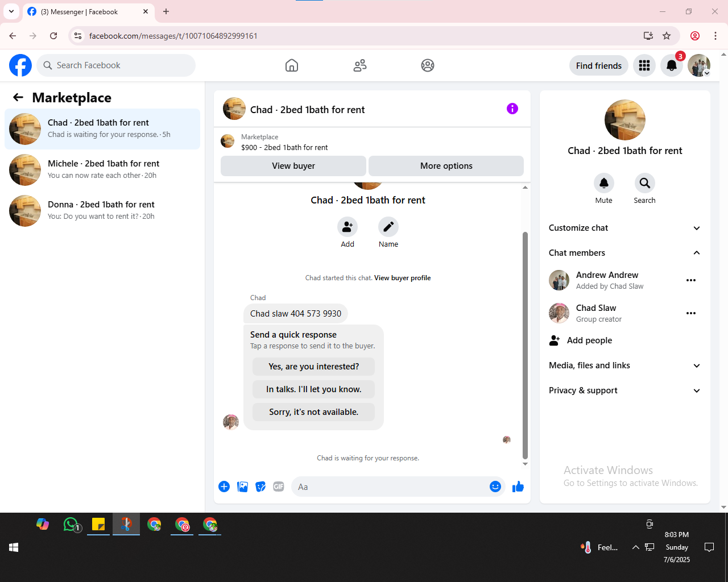Open Chrome's three-dot menu
728x582 pixels.
coord(715,36)
